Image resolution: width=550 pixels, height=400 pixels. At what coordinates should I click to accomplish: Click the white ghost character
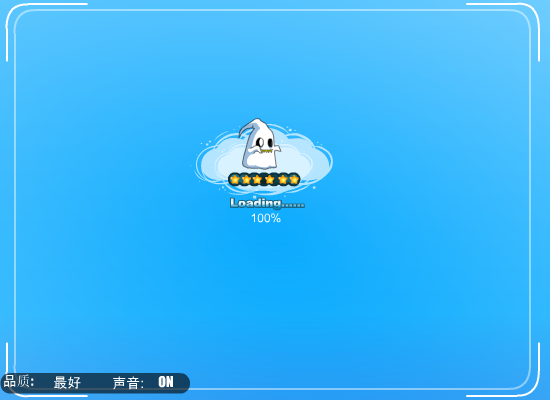click(259, 144)
